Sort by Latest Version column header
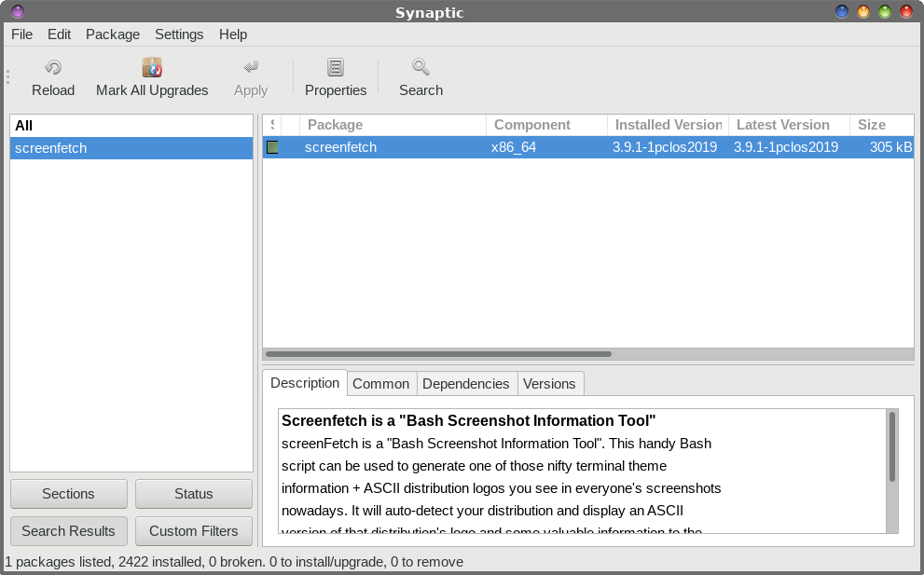924x575 pixels. [789, 125]
